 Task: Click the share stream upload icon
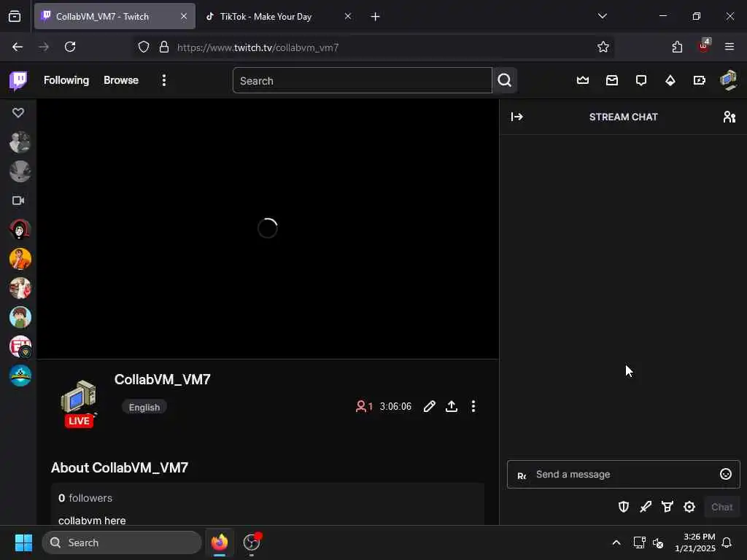pyautogui.click(x=451, y=406)
